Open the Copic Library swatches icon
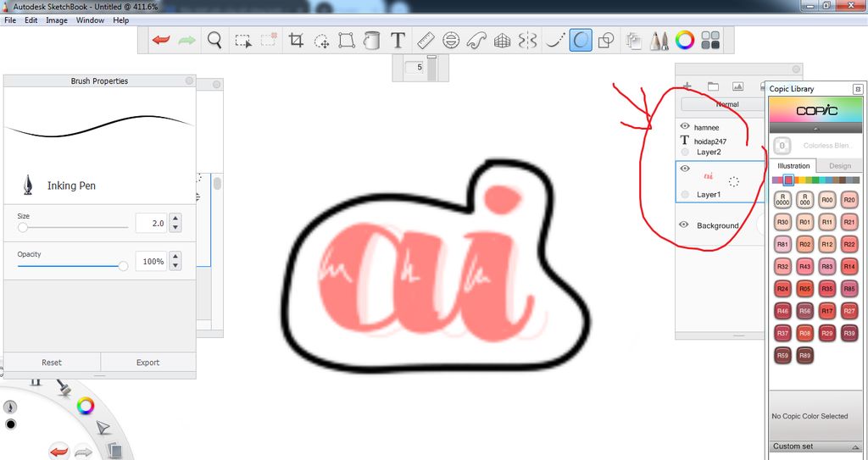 [710, 41]
